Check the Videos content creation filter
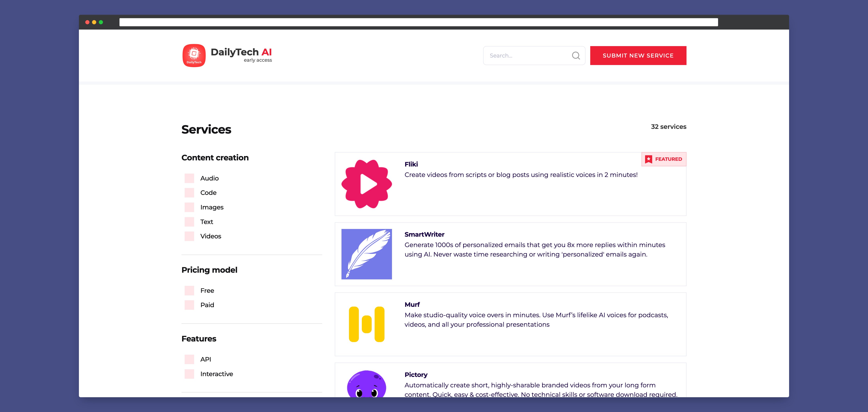The height and width of the screenshot is (412, 868). [x=189, y=236]
